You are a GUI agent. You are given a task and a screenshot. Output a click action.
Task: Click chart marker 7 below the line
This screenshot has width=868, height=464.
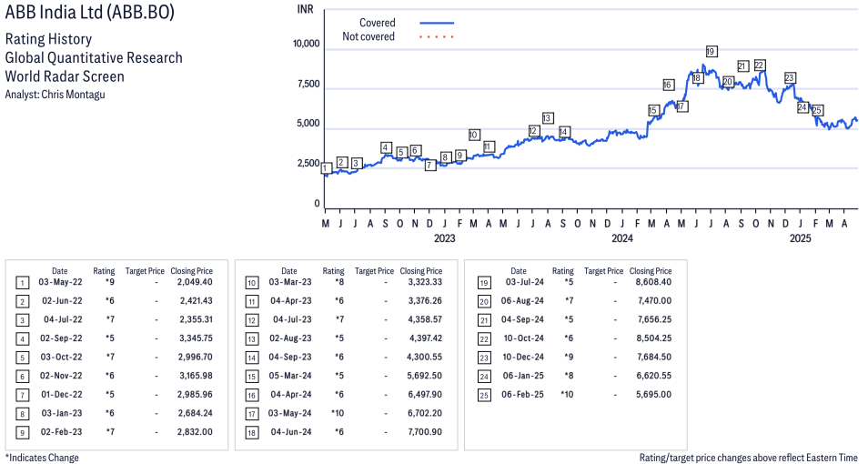(430, 165)
